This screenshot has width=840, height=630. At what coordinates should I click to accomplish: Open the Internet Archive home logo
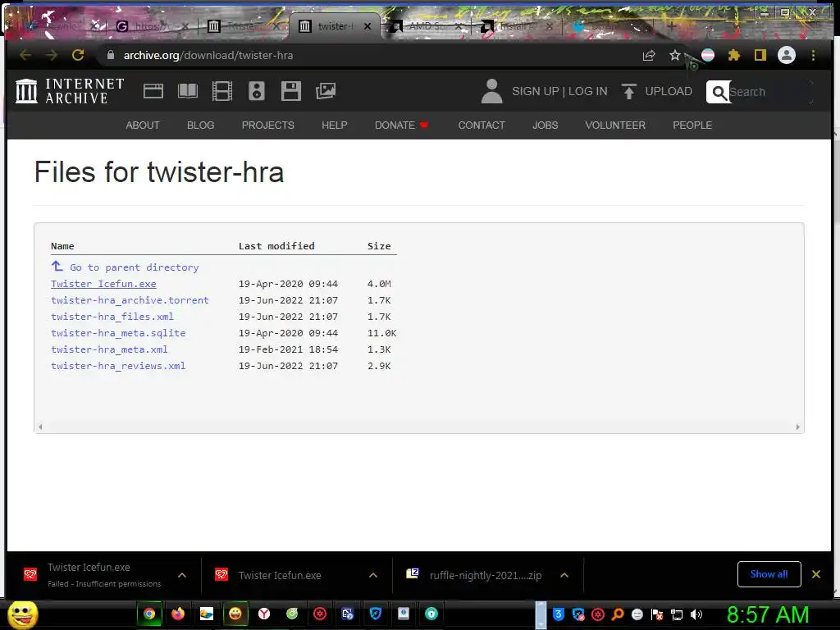click(70, 91)
